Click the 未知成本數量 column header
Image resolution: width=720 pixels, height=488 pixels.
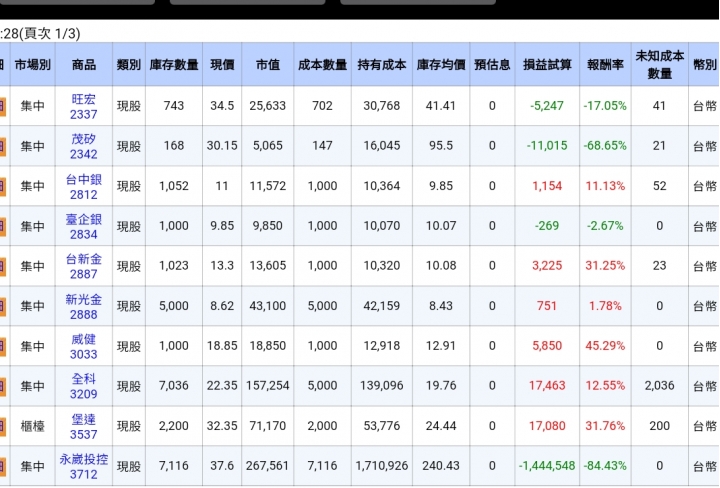click(x=660, y=65)
